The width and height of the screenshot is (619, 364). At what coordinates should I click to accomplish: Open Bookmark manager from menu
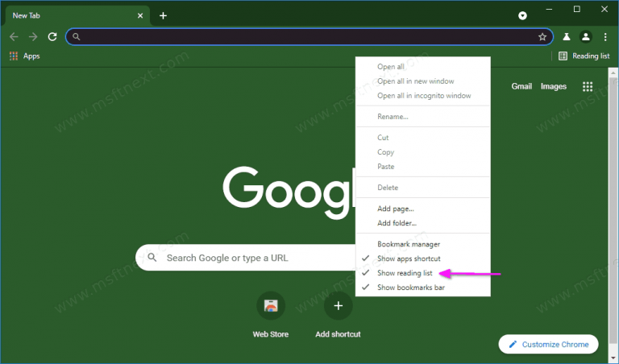[423, 244]
